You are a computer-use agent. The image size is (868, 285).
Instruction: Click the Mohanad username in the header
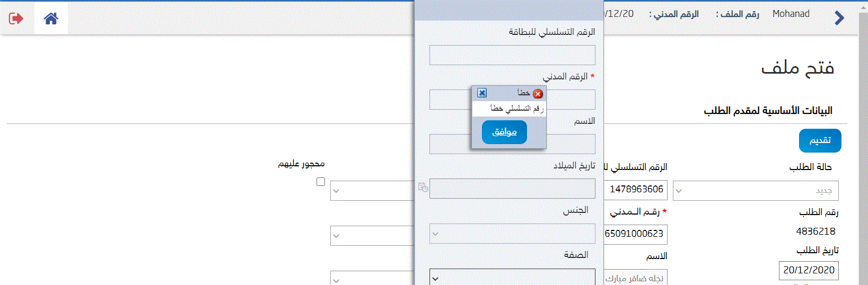pos(791,14)
